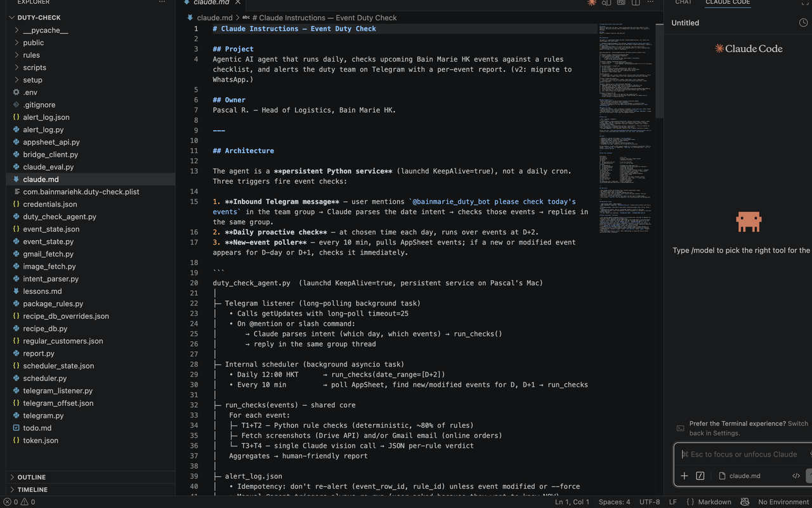Click Ln 1, Col 1 status item
The height and width of the screenshot is (508, 812).
click(572, 502)
